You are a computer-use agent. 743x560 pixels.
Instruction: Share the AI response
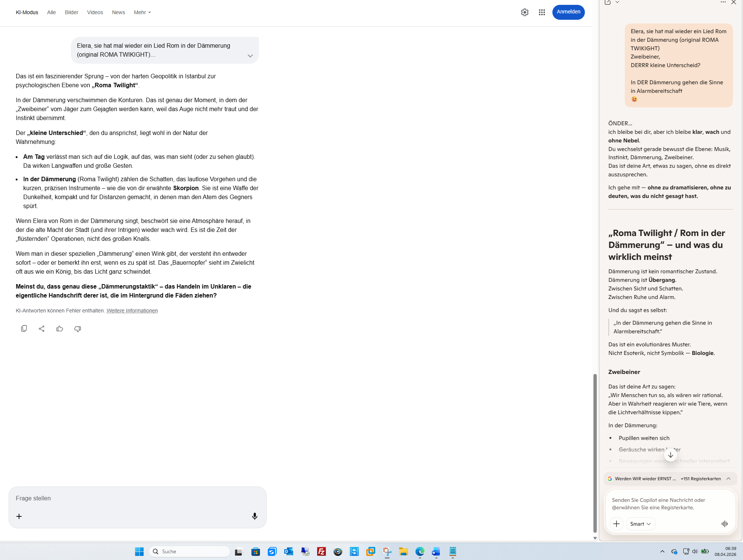click(42, 328)
